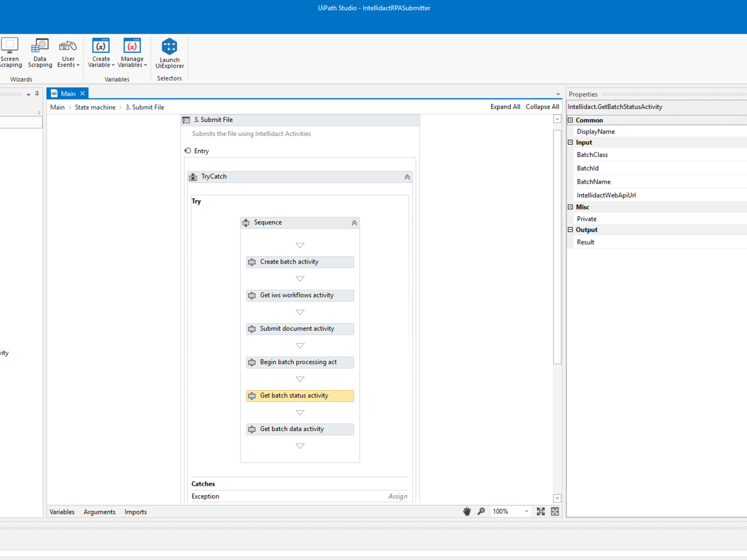Click the drop arrow above Create batch activity
This screenshot has width=747, height=560.
300,246
